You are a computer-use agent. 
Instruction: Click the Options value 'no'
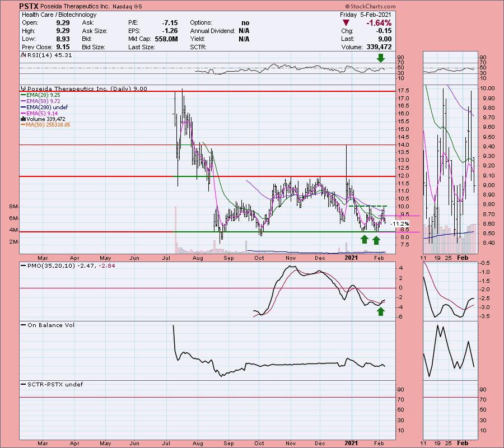pyautogui.click(x=245, y=23)
